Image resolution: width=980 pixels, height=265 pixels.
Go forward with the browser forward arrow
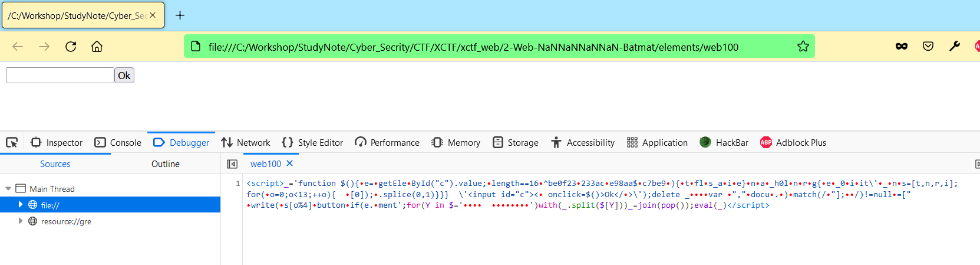pos(44,47)
